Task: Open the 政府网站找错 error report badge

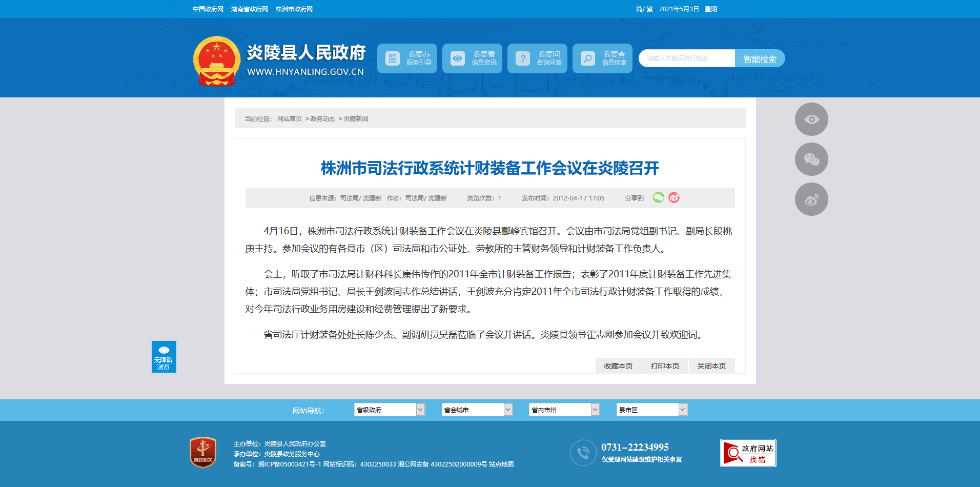Action: 748,453
